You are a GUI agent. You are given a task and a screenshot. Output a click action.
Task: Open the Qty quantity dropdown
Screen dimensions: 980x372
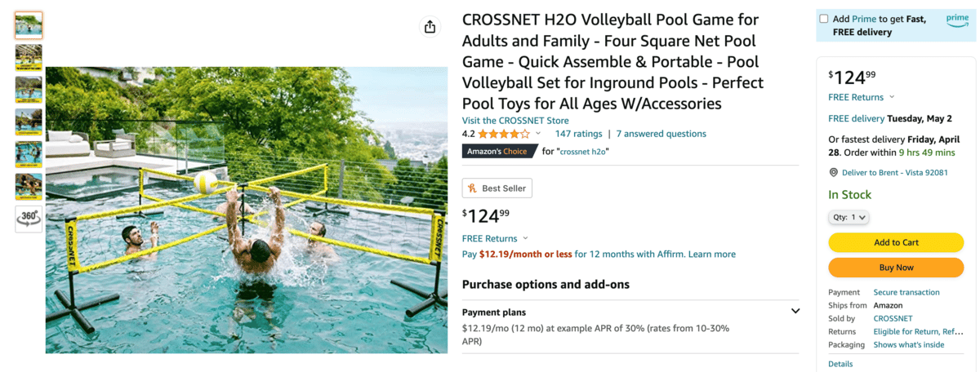pos(849,218)
